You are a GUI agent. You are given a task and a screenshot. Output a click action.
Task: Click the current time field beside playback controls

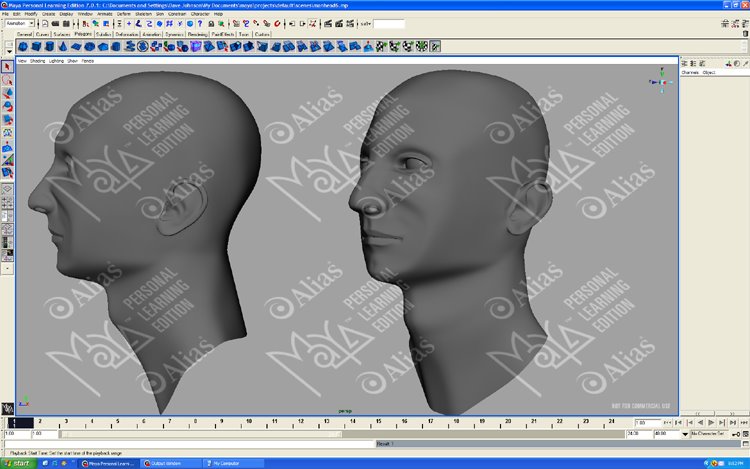[647, 423]
